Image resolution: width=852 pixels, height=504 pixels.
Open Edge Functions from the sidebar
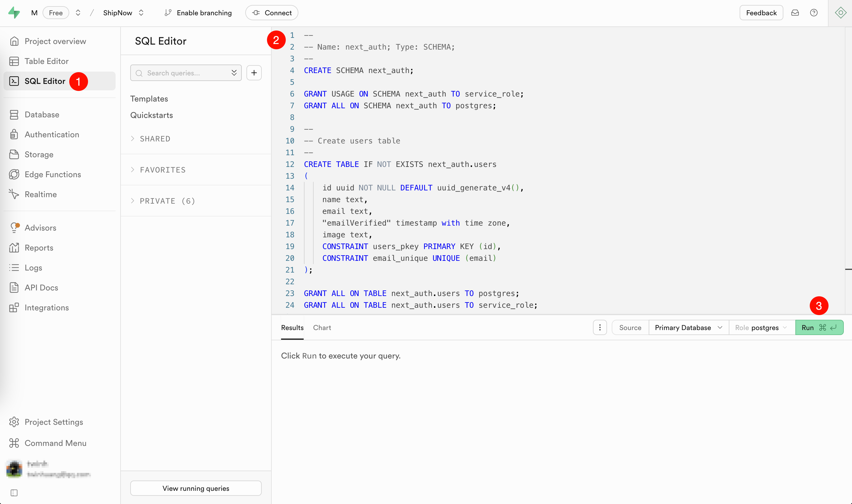[53, 174]
